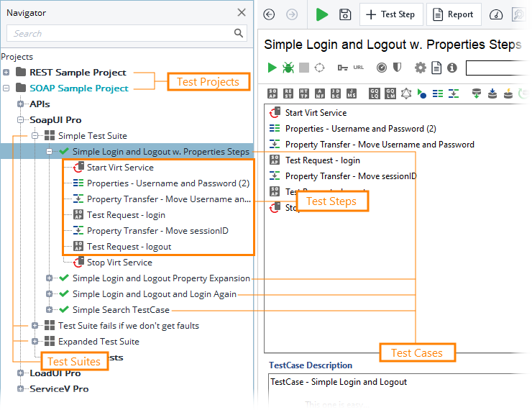
Task: Click the speedometer icon beside Report
Action: coord(496,14)
